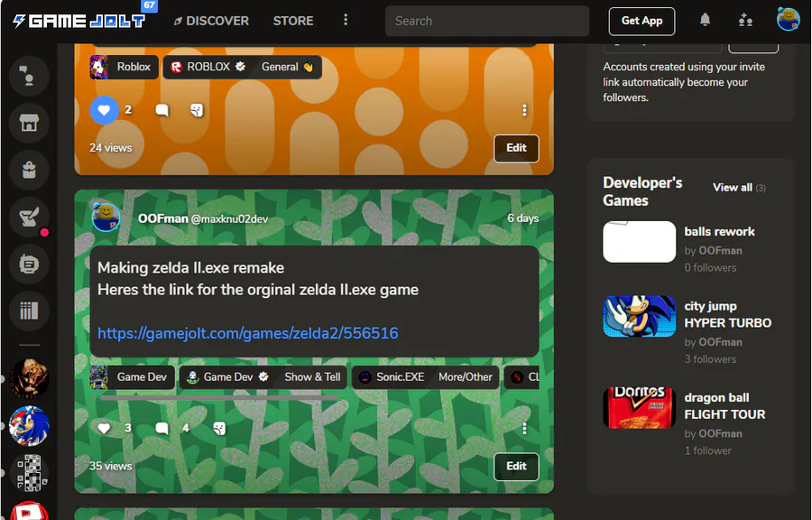Select the '3 followers' text
This screenshot has width=812, height=520.
pos(710,359)
